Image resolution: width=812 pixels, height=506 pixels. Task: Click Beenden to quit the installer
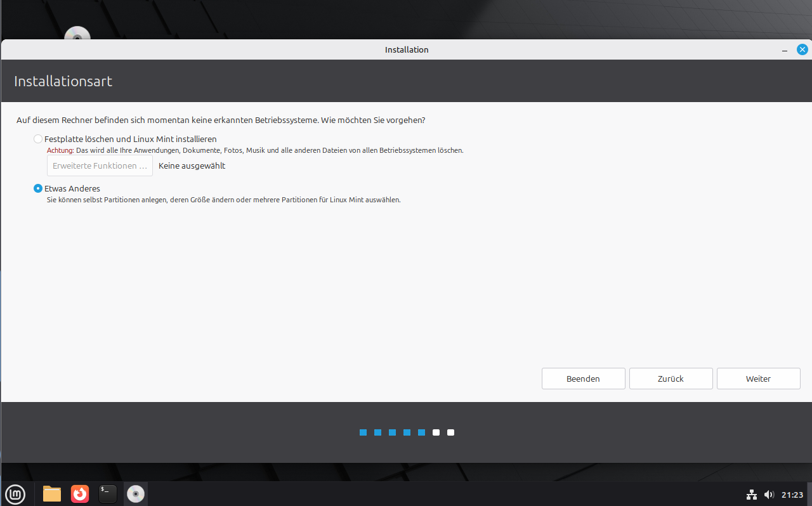tap(583, 379)
